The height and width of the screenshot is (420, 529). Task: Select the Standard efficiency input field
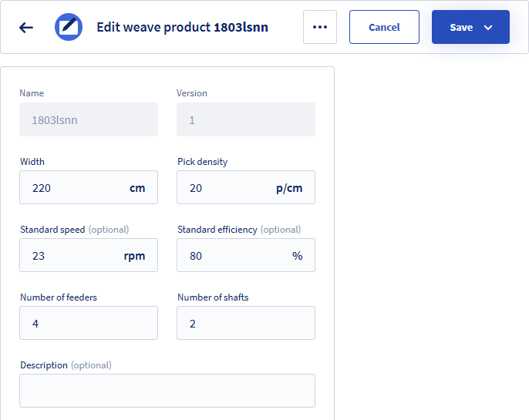pyautogui.click(x=246, y=255)
